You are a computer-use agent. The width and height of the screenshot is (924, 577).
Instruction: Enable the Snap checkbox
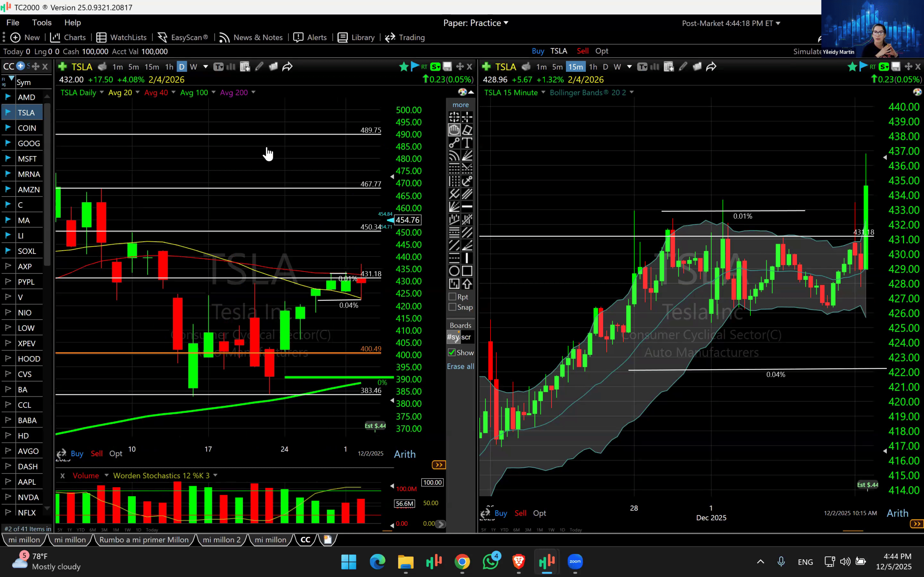[x=453, y=307]
